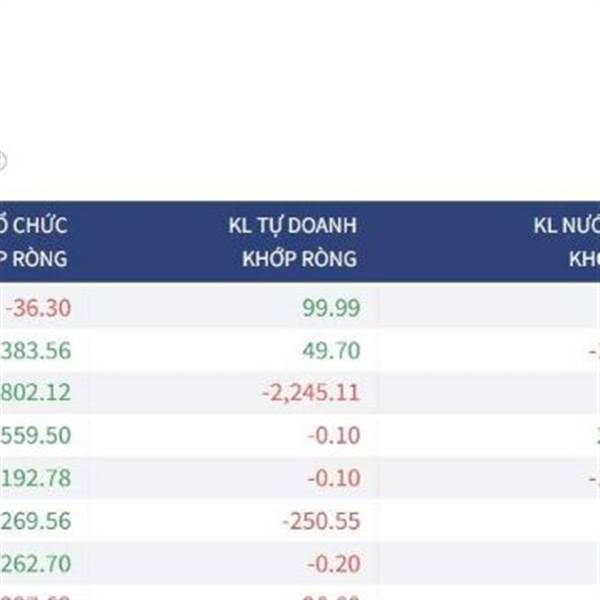Viewport: 600px width, 600px height.
Task: Click the 262.70 cell
Action: click(x=36, y=564)
